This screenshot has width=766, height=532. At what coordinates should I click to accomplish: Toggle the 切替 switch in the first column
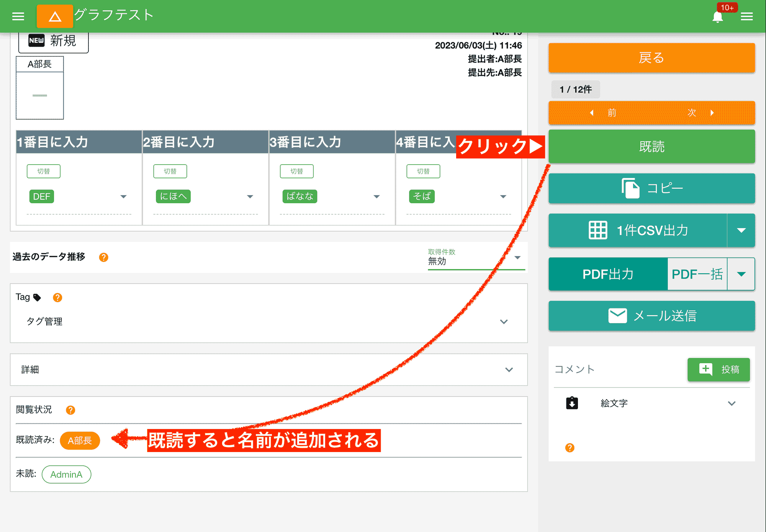[44, 171]
